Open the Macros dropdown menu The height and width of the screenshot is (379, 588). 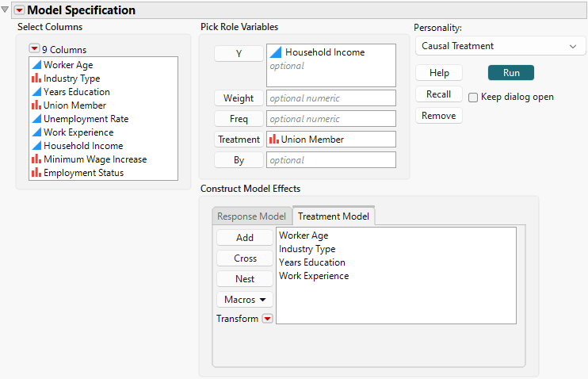click(x=245, y=300)
